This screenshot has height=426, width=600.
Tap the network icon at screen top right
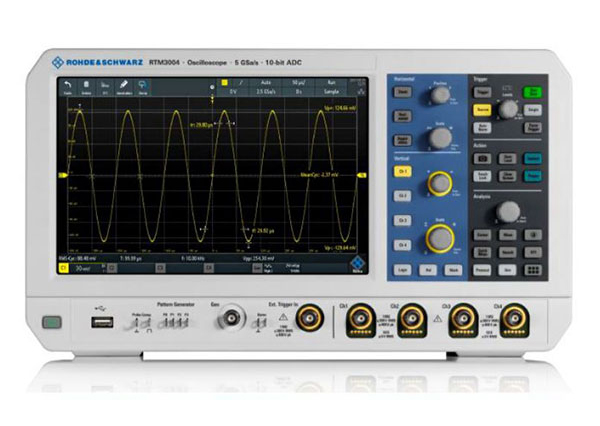click(360, 86)
